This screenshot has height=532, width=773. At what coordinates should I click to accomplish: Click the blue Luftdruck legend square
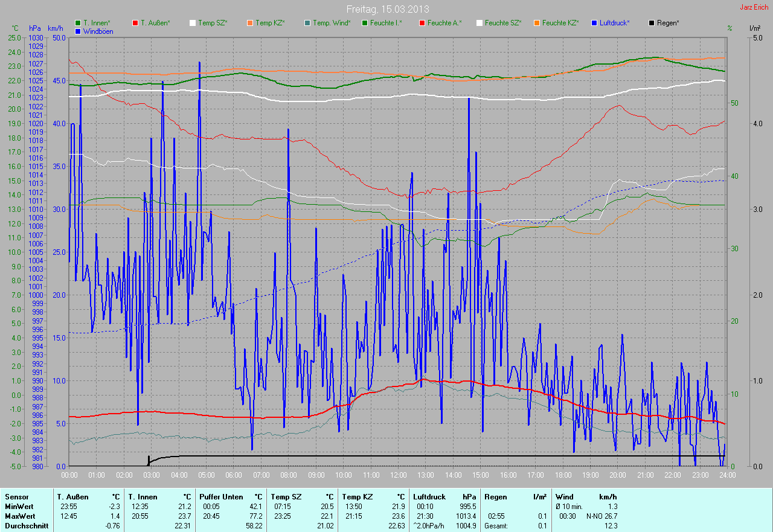click(594, 23)
